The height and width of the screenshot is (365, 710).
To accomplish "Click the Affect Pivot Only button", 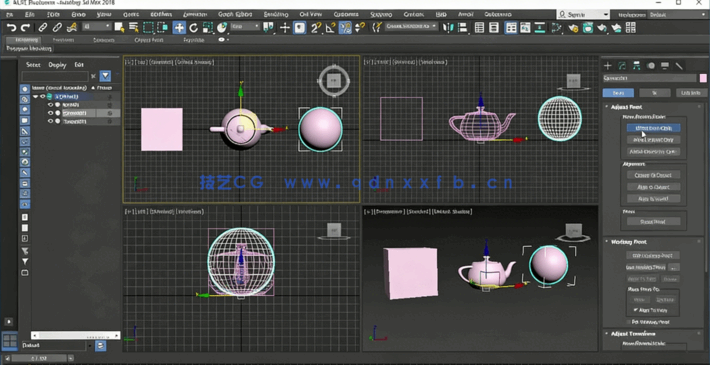I will 653,128.
